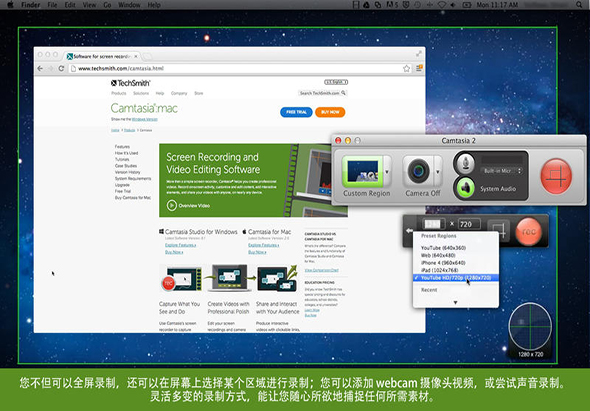Open the Apple menu
This screenshot has width=590, height=411.
pos(10,5)
